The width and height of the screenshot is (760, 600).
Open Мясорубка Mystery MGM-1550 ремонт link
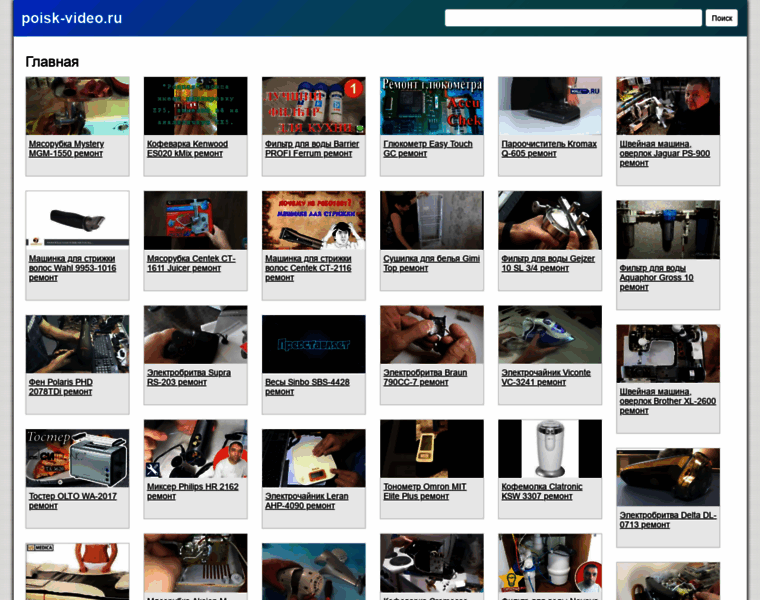(66, 149)
